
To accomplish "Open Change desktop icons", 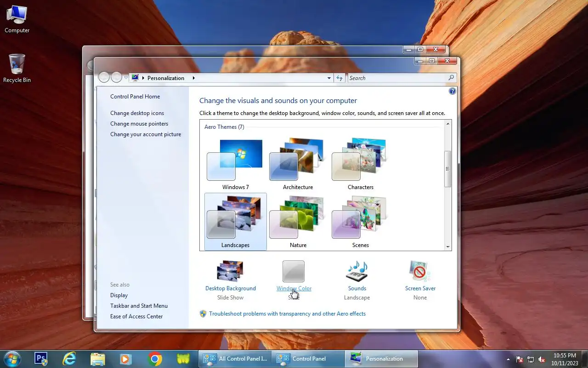I will coord(137,113).
